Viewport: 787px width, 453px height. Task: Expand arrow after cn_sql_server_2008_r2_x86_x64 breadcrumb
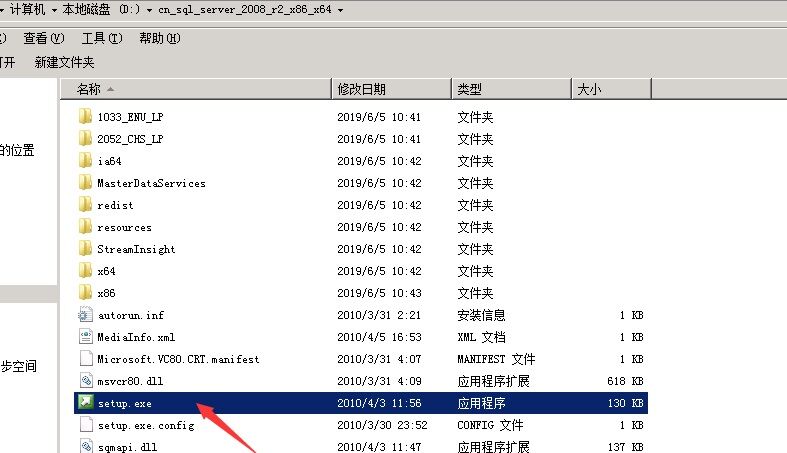(342, 10)
